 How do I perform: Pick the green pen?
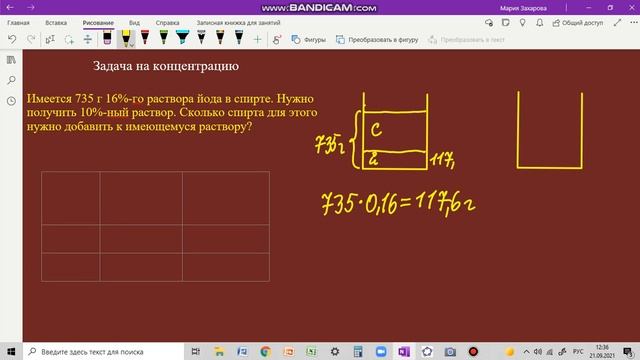pyautogui.click(x=164, y=38)
